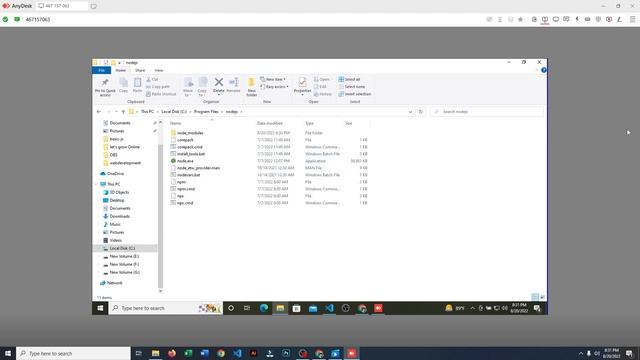Select the npm.cmd file
Screen dimensions: 640x360
point(186,189)
